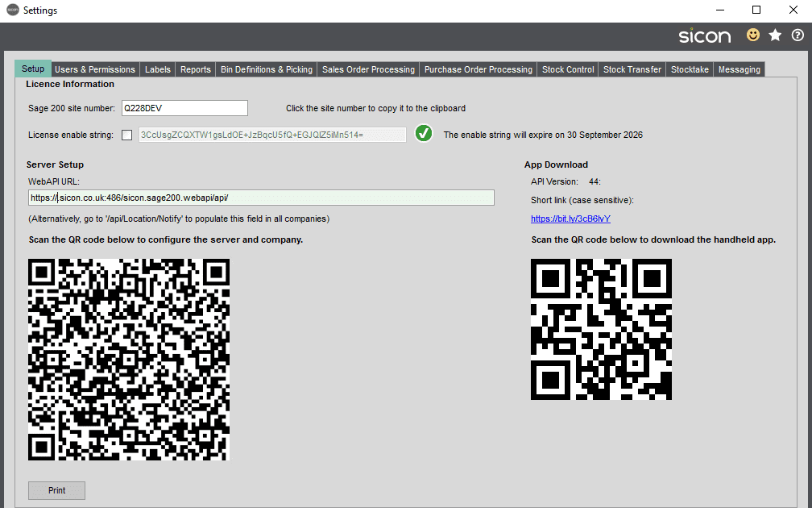Click the Print button

[56, 490]
